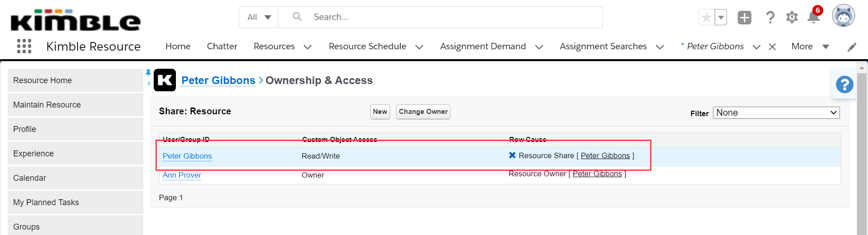868x235 pixels.
Task: Click the blue floating help button
Action: tap(844, 85)
